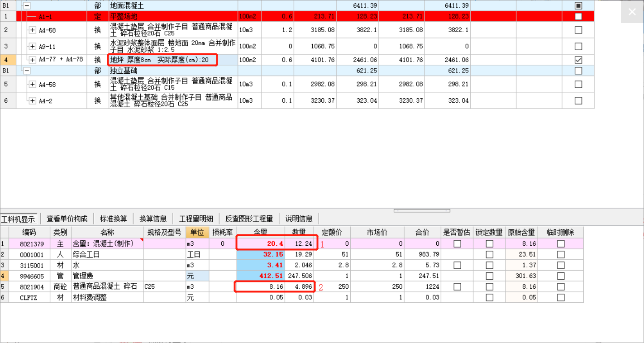Collapse the 地面混凝土 section
The image size is (644, 343).
[x=27, y=6]
